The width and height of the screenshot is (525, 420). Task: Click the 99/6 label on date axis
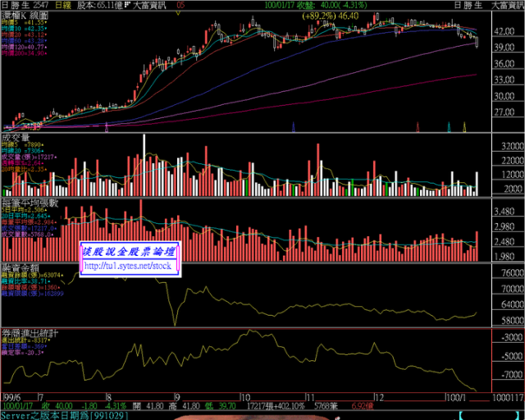point(13,398)
